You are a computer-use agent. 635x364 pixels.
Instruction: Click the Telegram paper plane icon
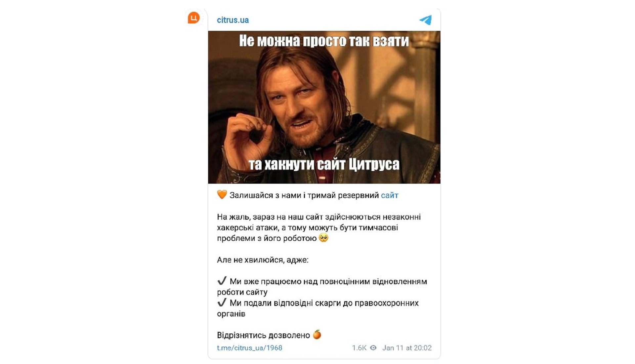pyautogui.click(x=426, y=20)
